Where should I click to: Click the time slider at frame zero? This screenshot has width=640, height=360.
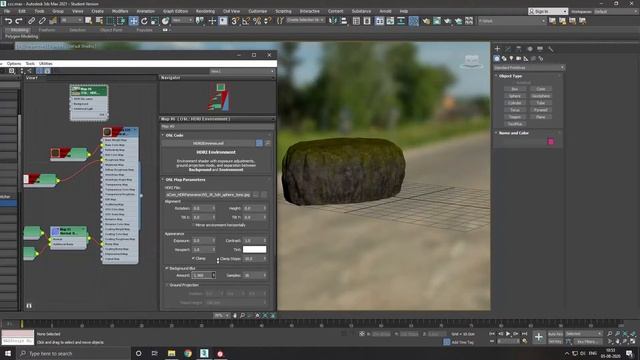tap(22, 323)
